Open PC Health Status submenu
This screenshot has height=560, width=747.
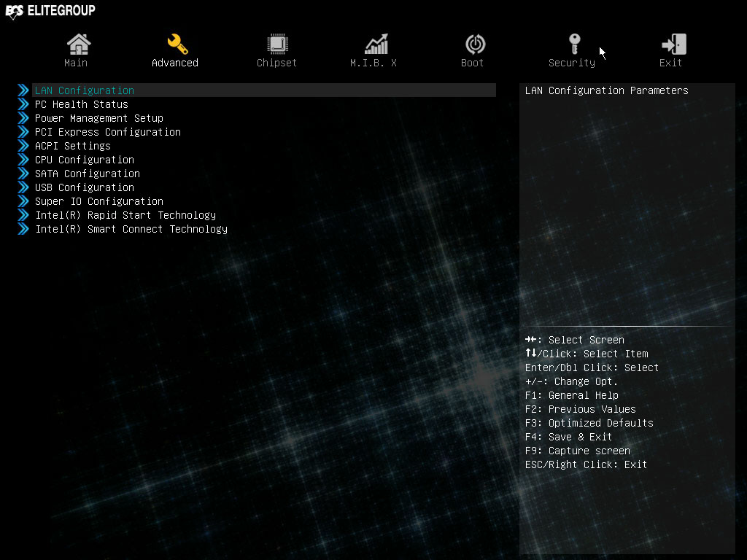[x=82, y=104]
